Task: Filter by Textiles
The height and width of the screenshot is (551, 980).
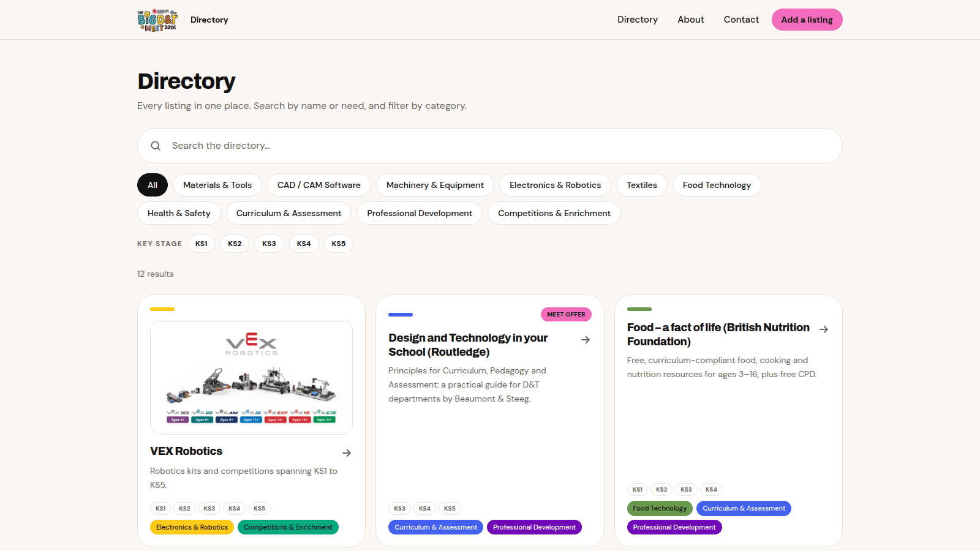Action: pyautogui.click(x=642, y=185)
